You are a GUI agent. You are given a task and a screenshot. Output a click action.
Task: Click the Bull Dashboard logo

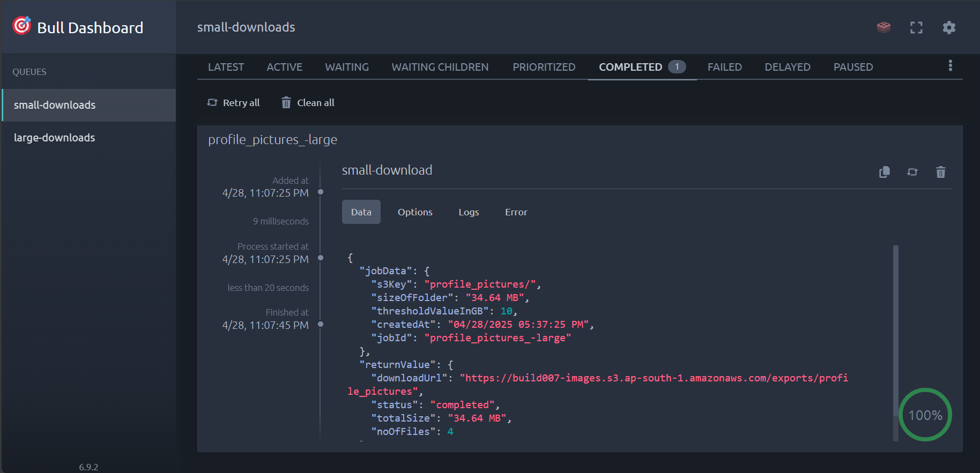pos(23,26)
